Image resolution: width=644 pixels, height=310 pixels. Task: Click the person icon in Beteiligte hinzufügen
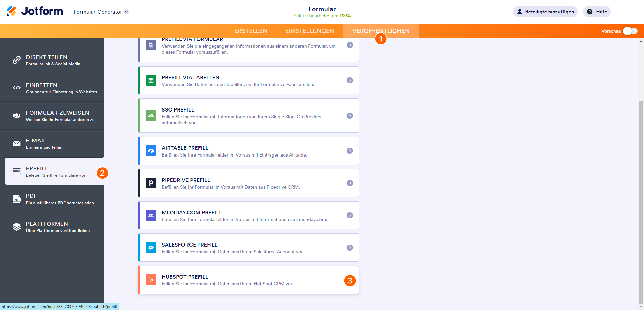[520, 12]
